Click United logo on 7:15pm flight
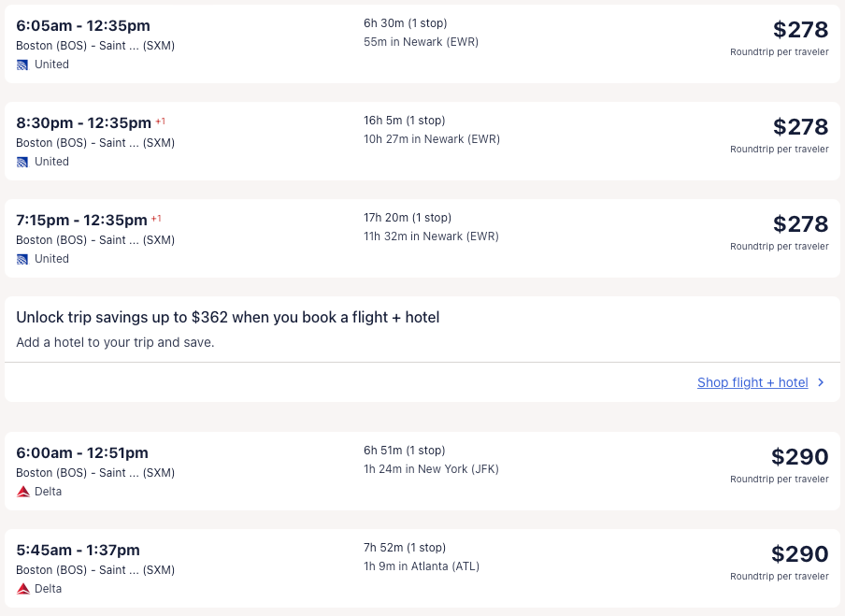Screen dimensions: 845x616 (x=22, y=259)
